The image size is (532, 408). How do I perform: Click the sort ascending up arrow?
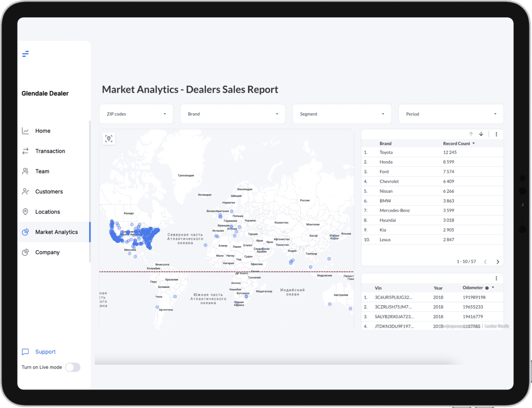471,134
